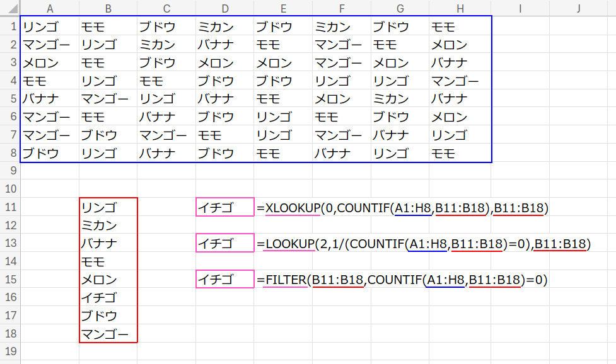
Task: Select column A header
Action: point(49,8)
